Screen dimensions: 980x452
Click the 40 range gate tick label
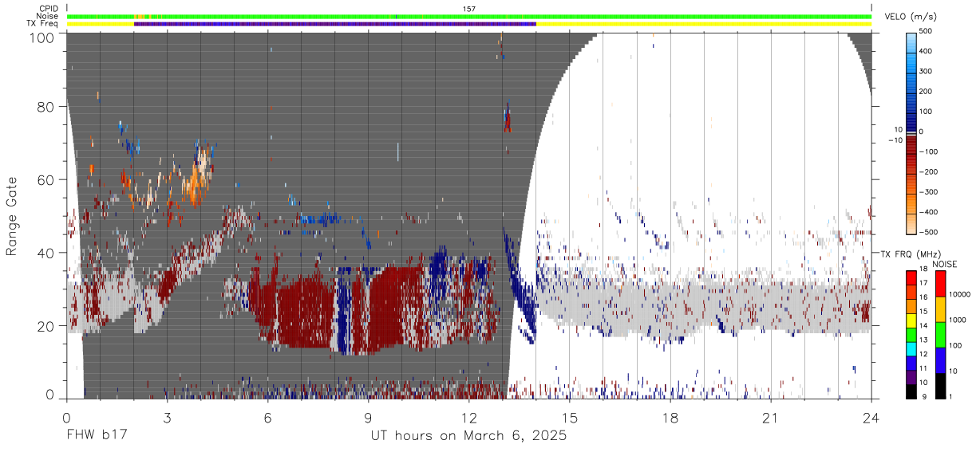pyautogui.click(x=47, y=253)
